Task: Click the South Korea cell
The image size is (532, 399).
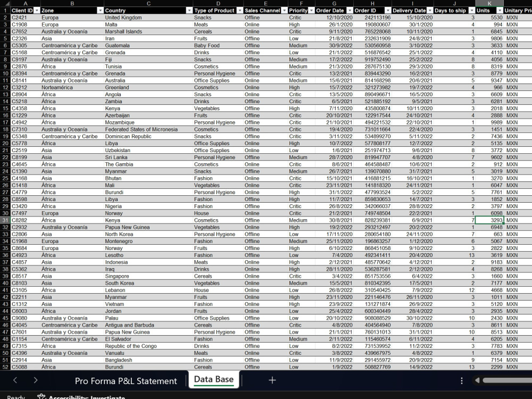Action: tap(148, 284)
